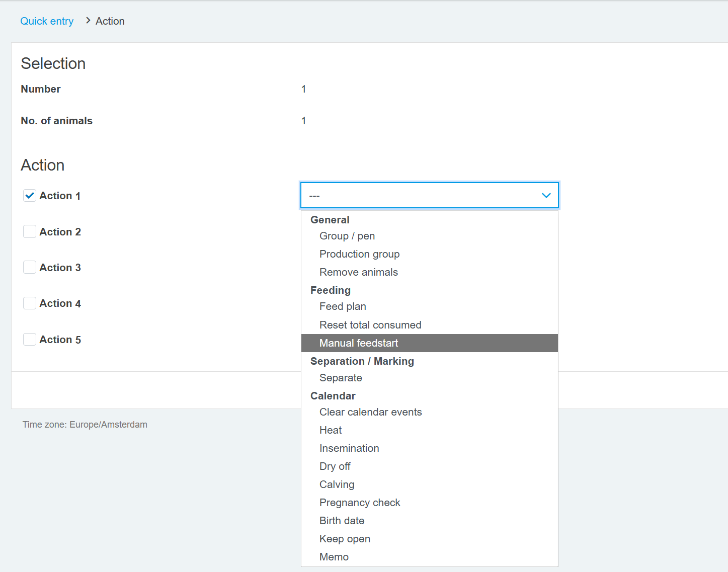Select Manual feedstart option
Image resolution: width=728 pixels, height=572 pixels.
[358, 343]
